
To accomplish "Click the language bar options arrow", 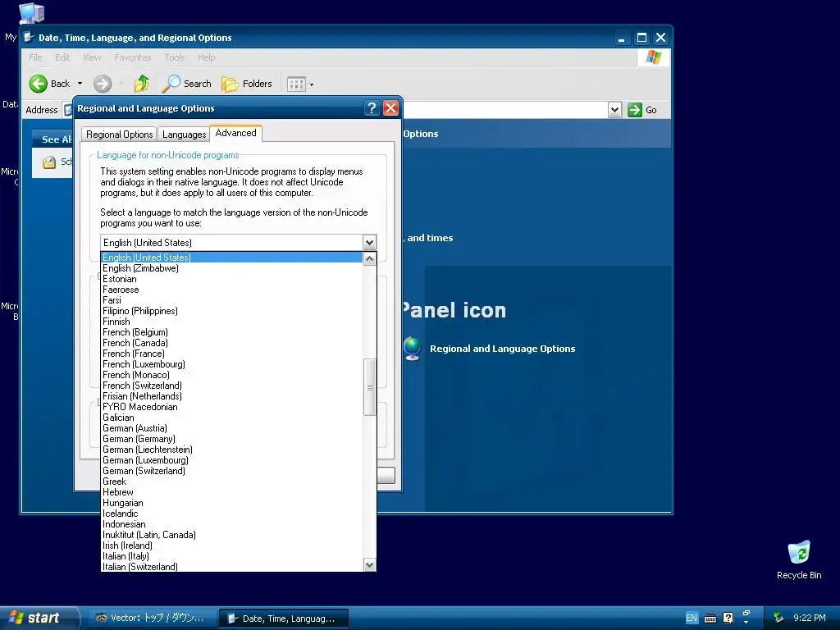I will pos(746,623).
